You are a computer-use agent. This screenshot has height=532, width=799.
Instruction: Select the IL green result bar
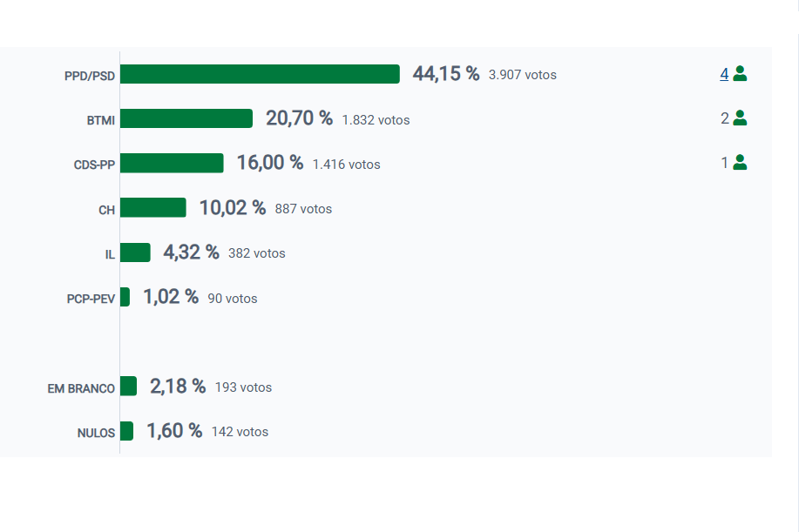[135, 253]
